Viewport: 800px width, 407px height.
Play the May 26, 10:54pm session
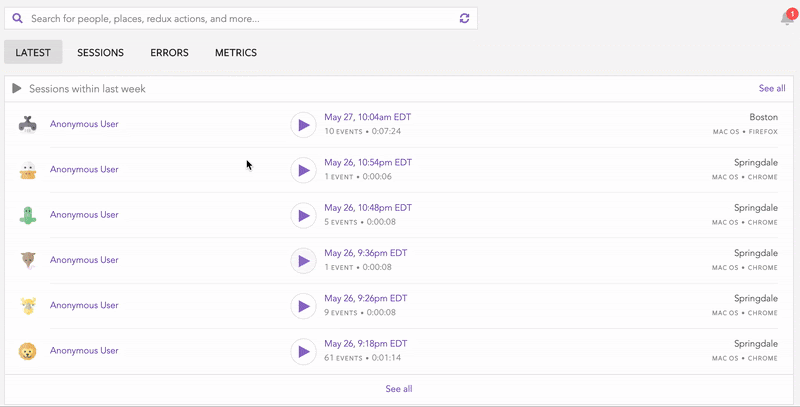pyautogui.click(x=303, y=170)
